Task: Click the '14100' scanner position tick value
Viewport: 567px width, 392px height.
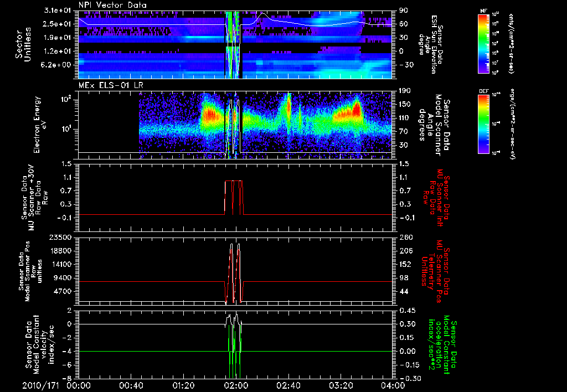Action: point(62,264)
